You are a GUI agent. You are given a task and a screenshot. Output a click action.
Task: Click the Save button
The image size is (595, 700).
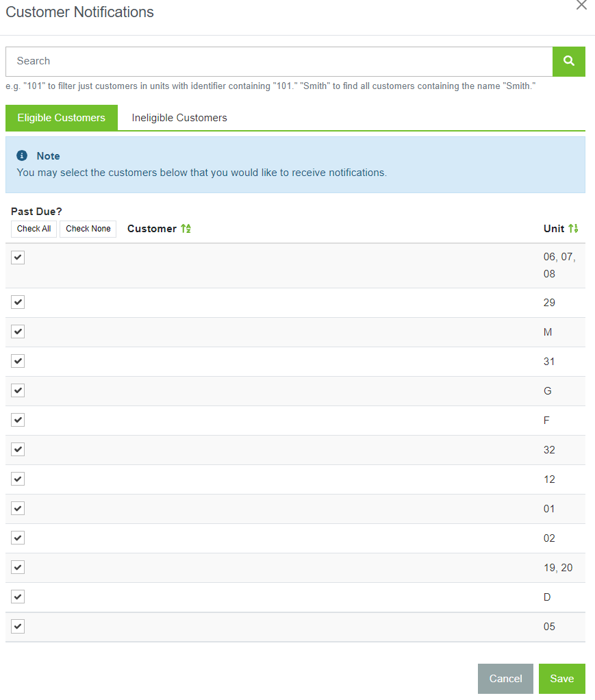(x=561, y=678)
